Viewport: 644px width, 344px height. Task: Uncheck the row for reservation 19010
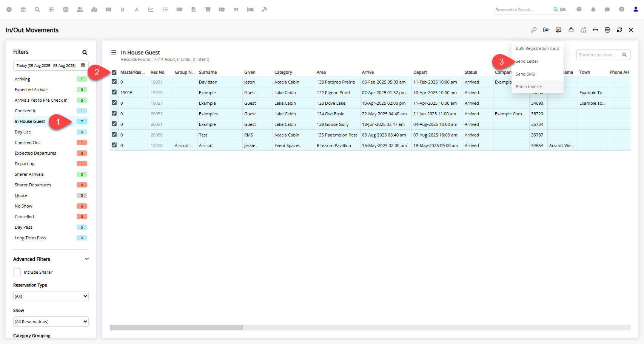(114, 145)
